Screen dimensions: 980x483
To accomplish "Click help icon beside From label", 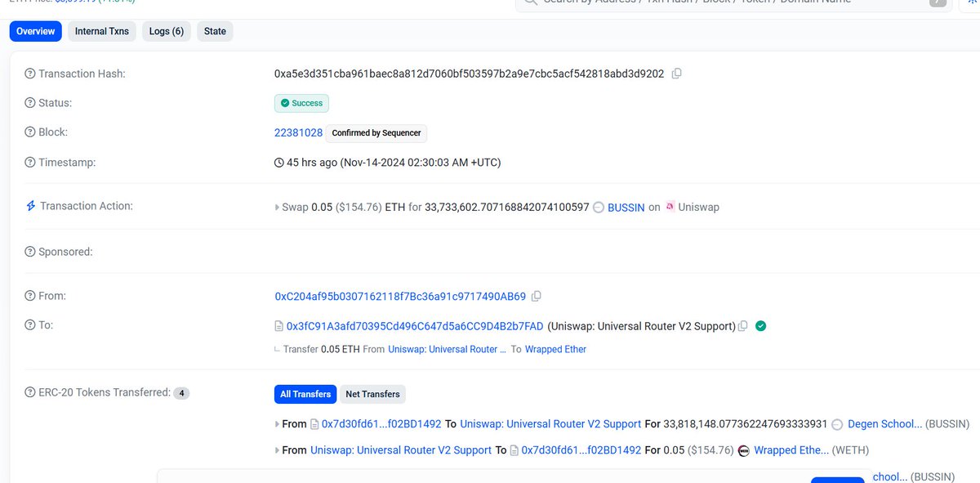I will tap(30, 296).
